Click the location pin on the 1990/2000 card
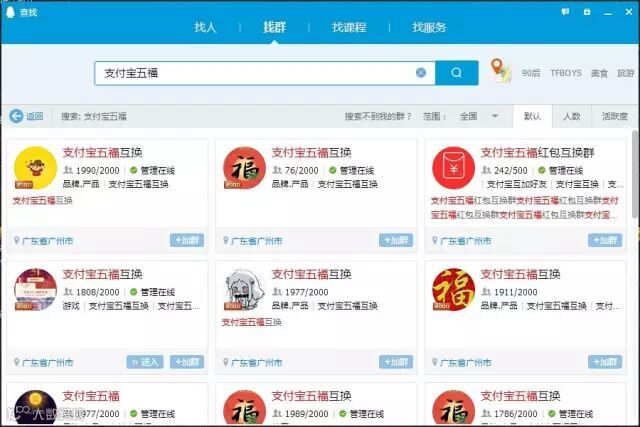Image resolution: width=640 pixels, height=427 pixels. tap(17, 240)
